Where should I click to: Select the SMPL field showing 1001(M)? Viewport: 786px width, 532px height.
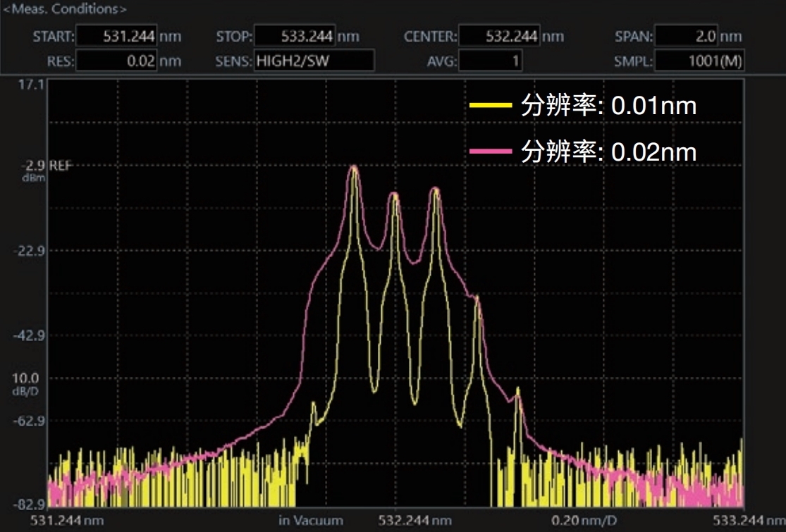pyautogui.click(x=699, y=61)
